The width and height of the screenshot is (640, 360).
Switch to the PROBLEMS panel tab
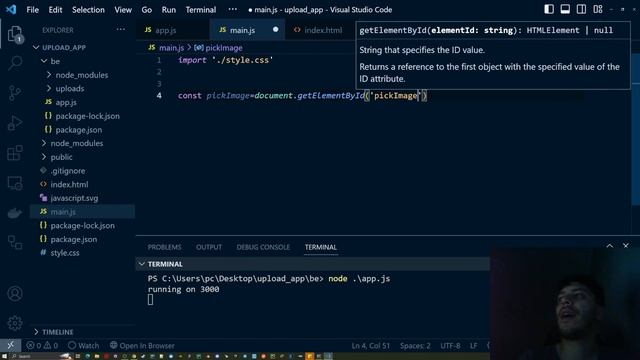click(x=164, y=247)
